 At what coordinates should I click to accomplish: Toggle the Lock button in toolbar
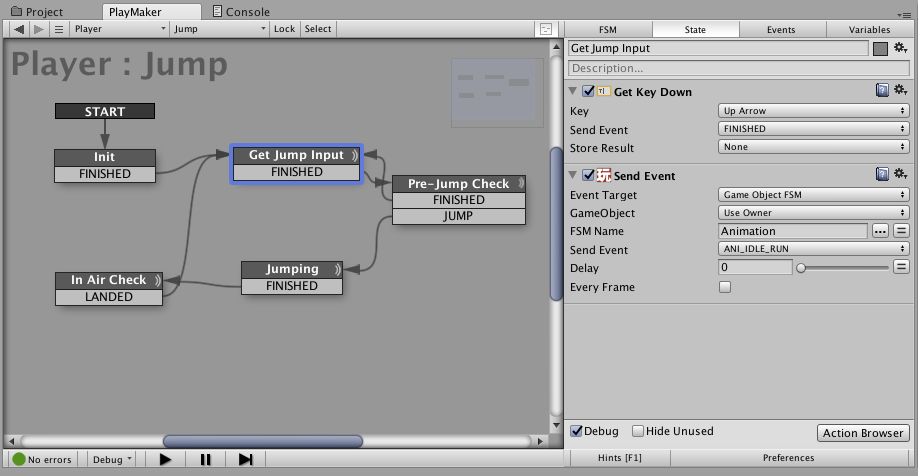(x=285, y=29)
